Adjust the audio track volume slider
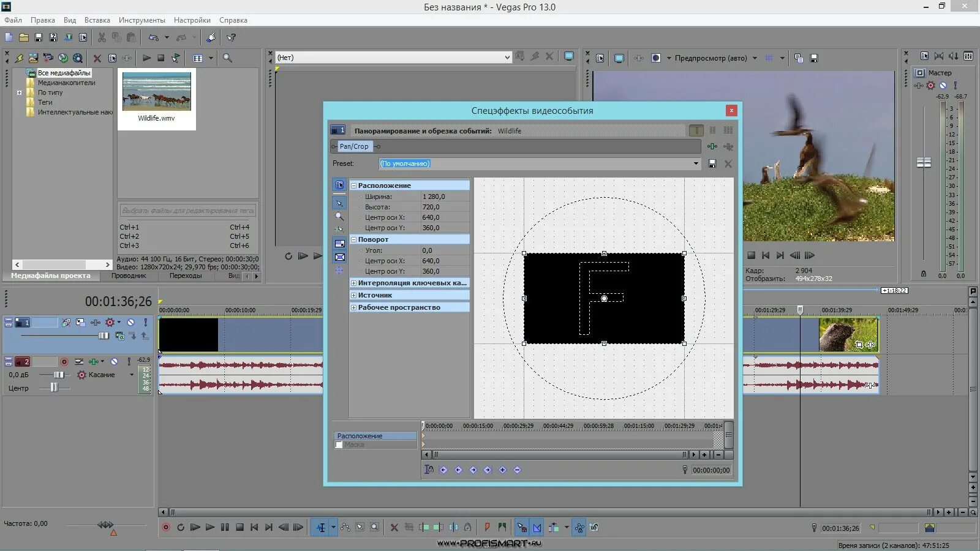The image size is (980, 551). coord(58,375)
